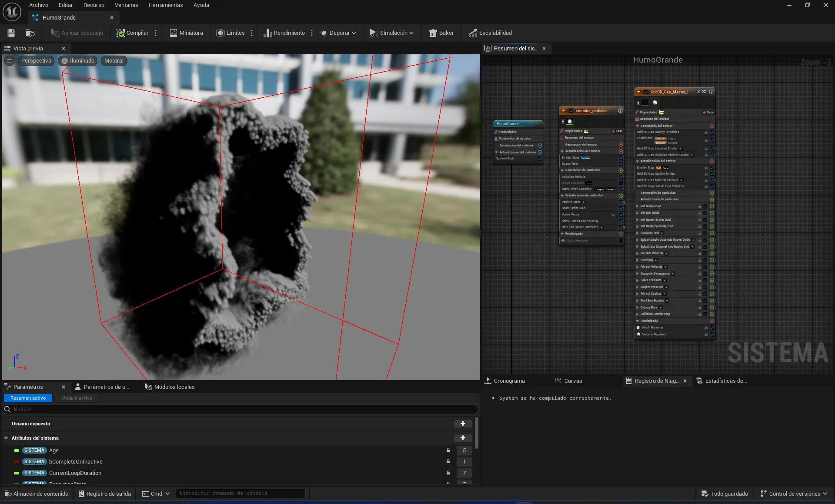Open the viewport hamburger options menu
This screenshot has height=504, width=835.
pyautogui.click(x=9, y=61)
